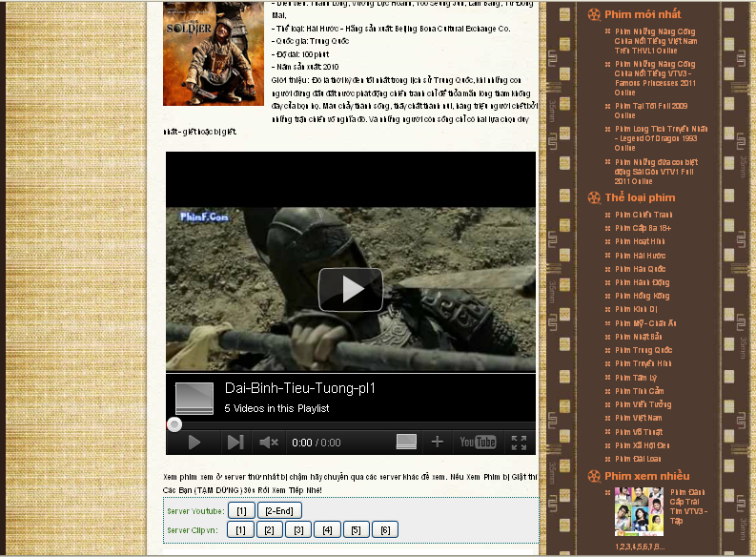Open Phim Tình Cảm category
This screenshot has width=756, height=557.
(640, 391)
